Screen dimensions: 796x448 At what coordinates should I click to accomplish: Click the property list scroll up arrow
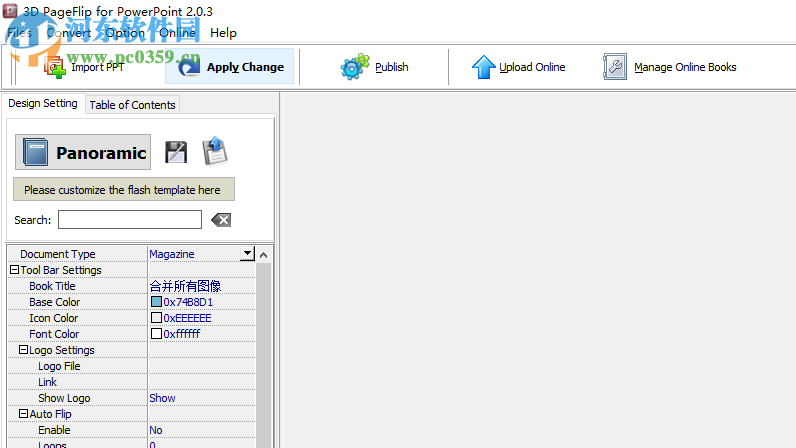(x=263, y=255)
